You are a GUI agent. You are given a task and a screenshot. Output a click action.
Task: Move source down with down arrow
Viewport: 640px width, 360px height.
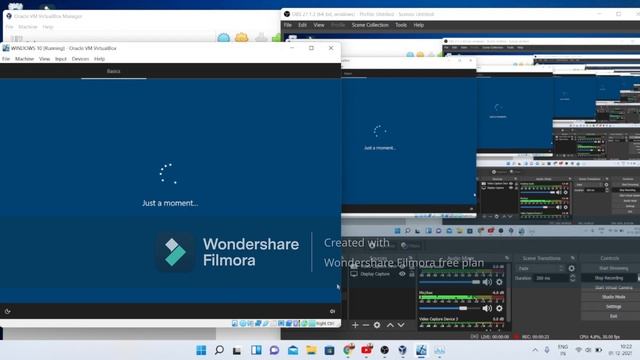[x=401, y=325]
